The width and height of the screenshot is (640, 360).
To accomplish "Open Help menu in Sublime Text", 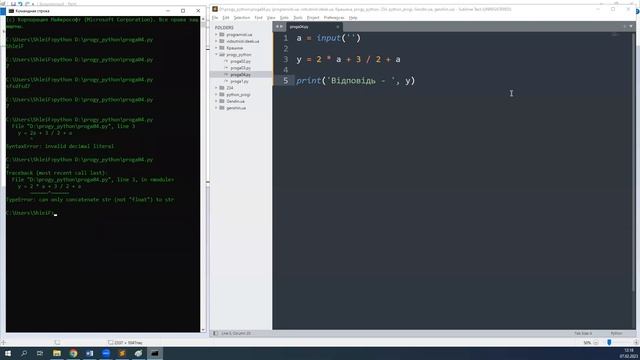I will pyautogui.click(x=353, y=18).
